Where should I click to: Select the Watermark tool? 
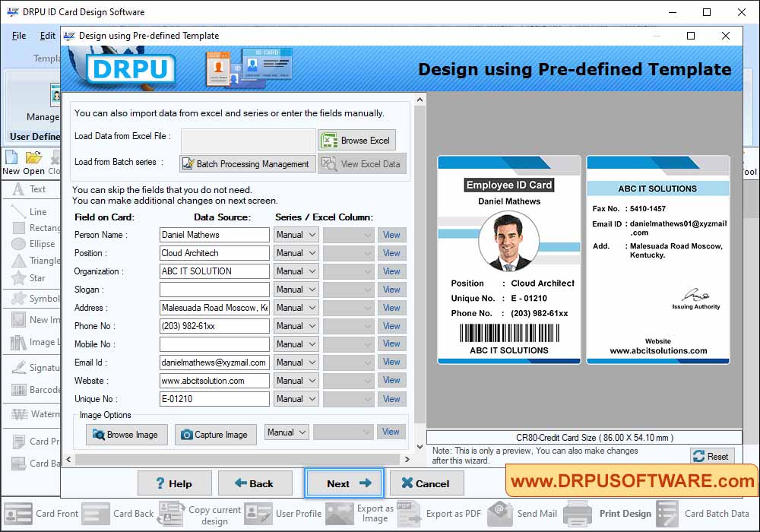tap(35, 414)
